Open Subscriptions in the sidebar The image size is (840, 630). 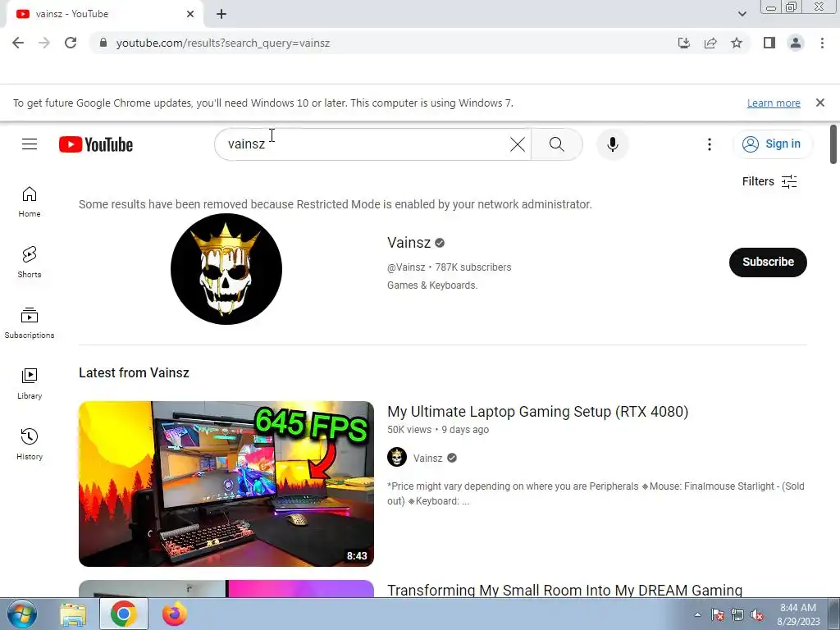tap(30, 323)
